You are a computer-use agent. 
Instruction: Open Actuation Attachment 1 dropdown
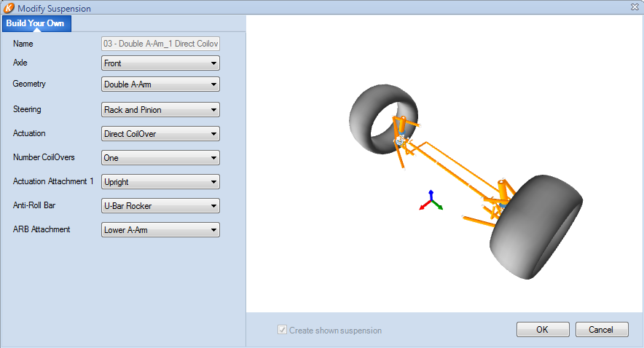pos(160,182)
